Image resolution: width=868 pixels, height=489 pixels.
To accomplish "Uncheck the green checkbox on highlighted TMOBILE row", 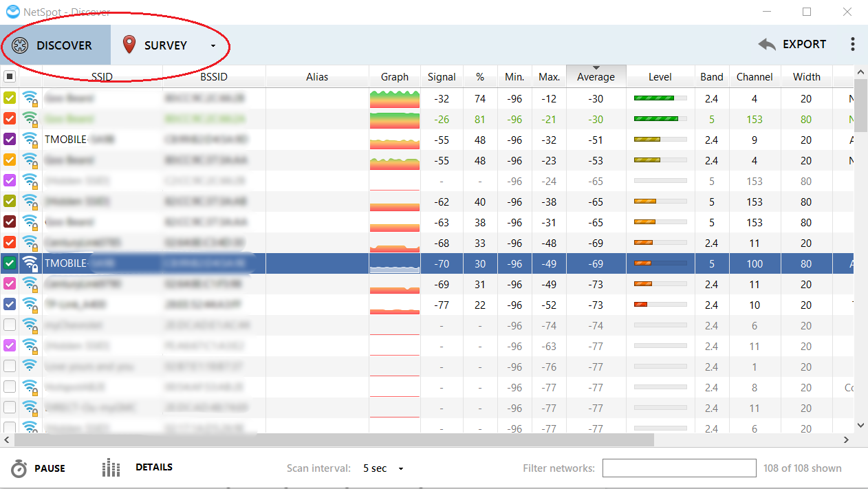I will point(10,263).
